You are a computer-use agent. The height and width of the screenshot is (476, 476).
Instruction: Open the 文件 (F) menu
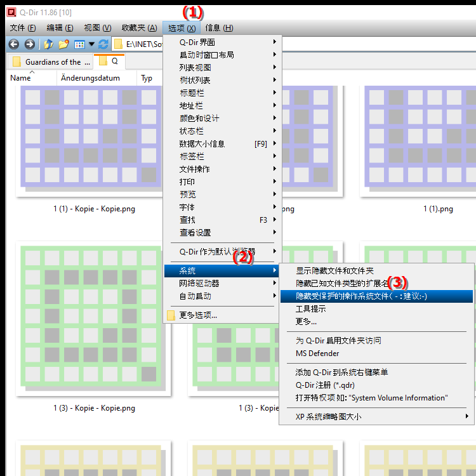click(x=23, y=28)
